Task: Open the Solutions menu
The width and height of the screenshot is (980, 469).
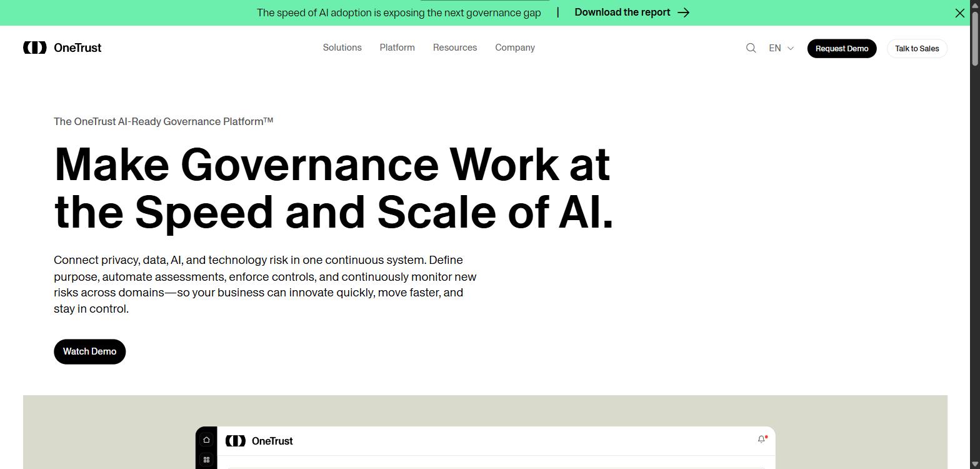Action: click(342, 48)
